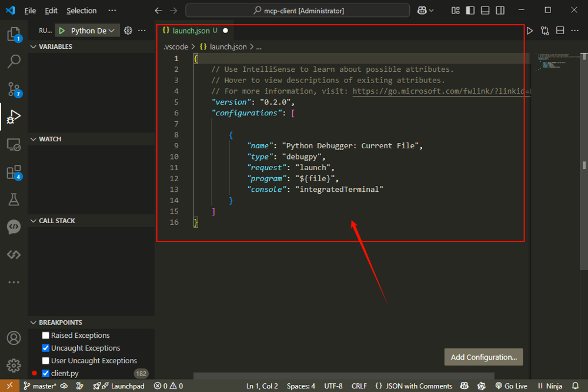
Task: Open the Source Control view icon
Action: click(14, 89)
